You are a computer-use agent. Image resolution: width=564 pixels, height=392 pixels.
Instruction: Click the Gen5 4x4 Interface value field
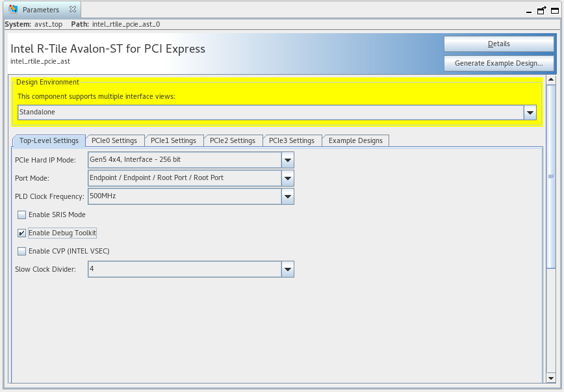(x=185, y=160)
